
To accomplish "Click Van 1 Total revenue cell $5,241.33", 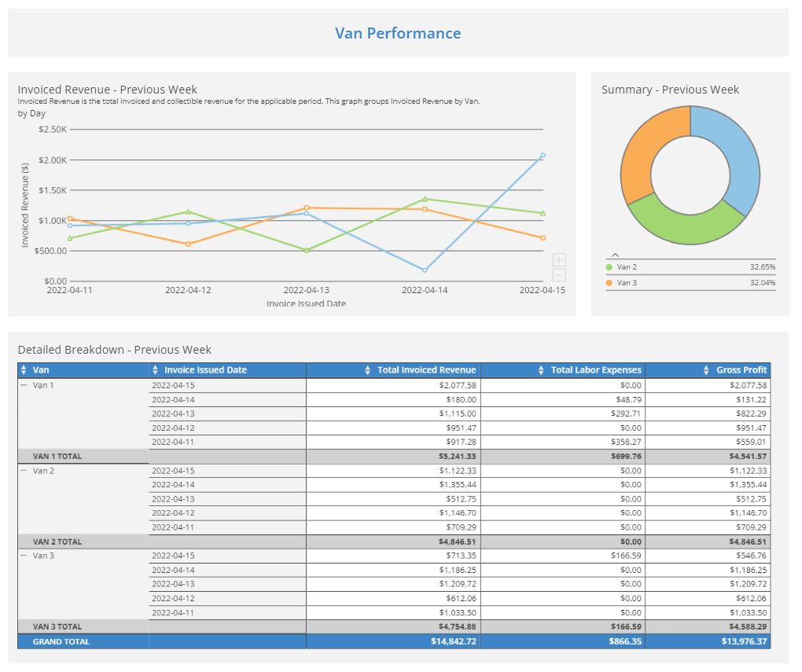I will pos(457,456).
